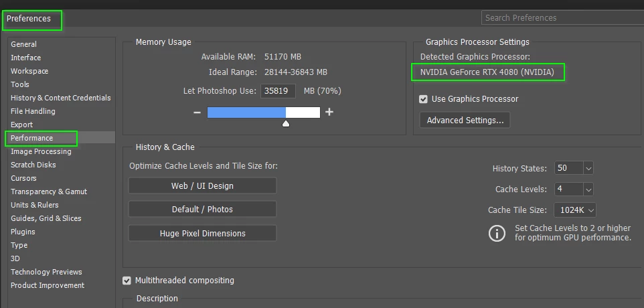The image size is (644, 308).
Task: Click the plus icon to increase memory
Action: point(329,112)
